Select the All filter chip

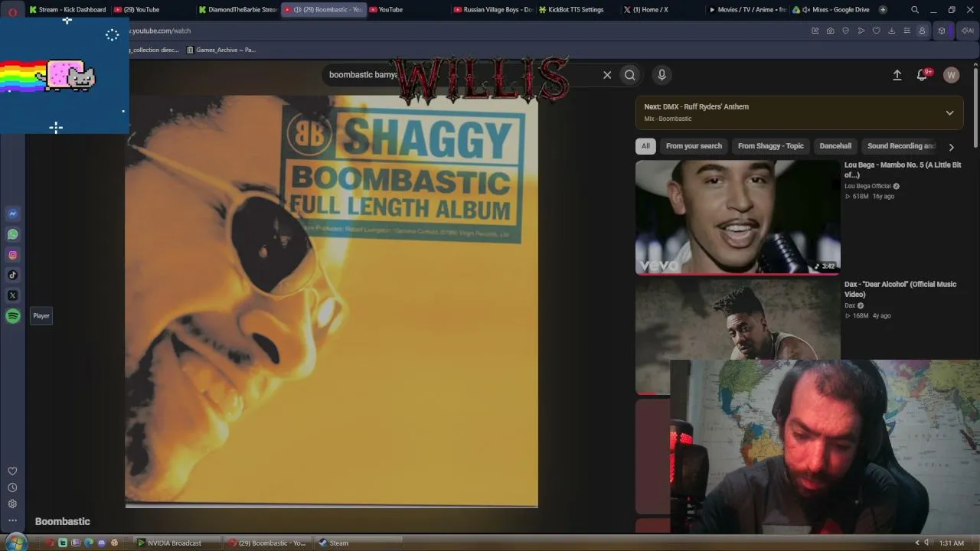click(645, 146)
